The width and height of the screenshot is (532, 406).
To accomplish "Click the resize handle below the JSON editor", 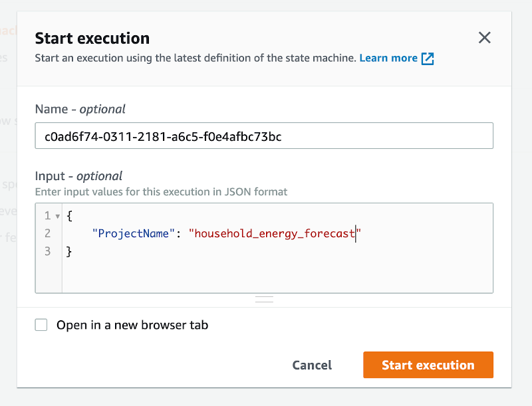I will pos(264,300).
